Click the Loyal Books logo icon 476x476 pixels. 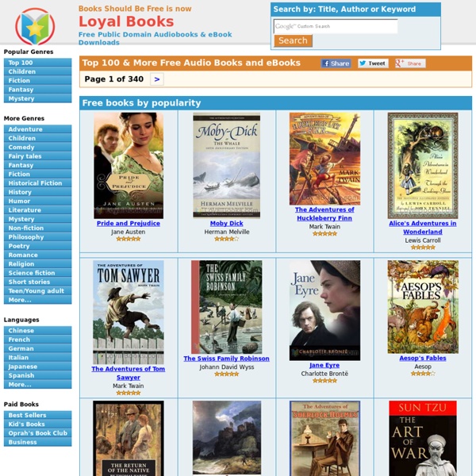pyautogui.click(x=35, y=26)
